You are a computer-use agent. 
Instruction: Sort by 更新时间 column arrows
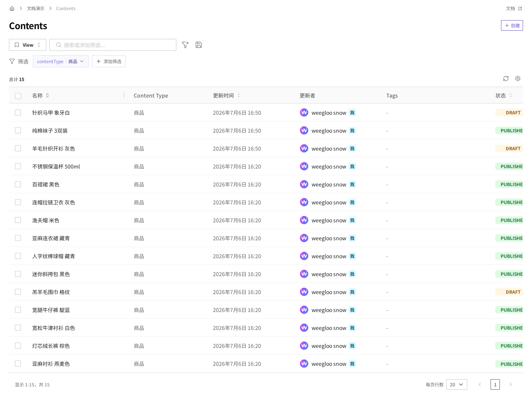click(x=239, y=95)
